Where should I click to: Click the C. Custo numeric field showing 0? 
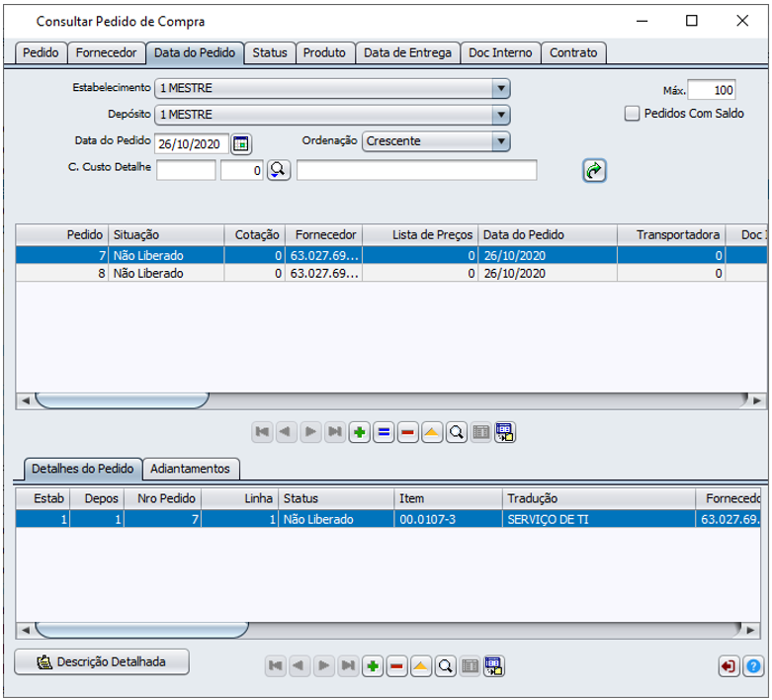pos(242,170)
